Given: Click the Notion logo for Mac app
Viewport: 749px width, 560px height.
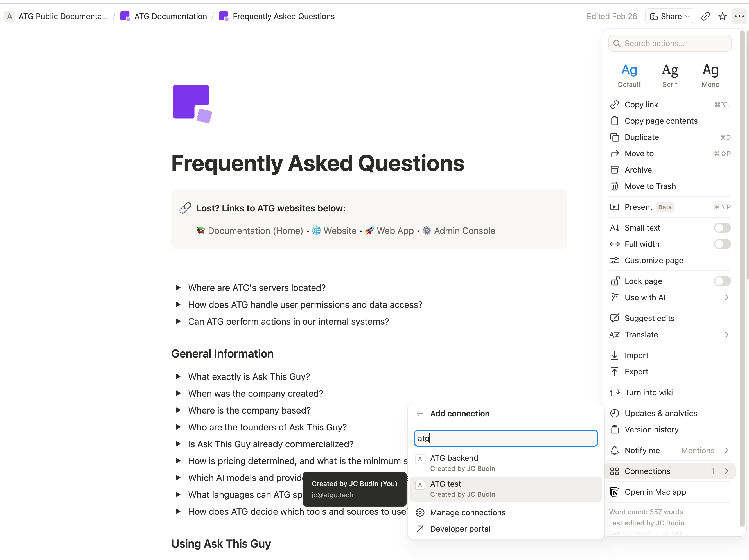Looking at the screenshot, I should (x=614, y=492).
